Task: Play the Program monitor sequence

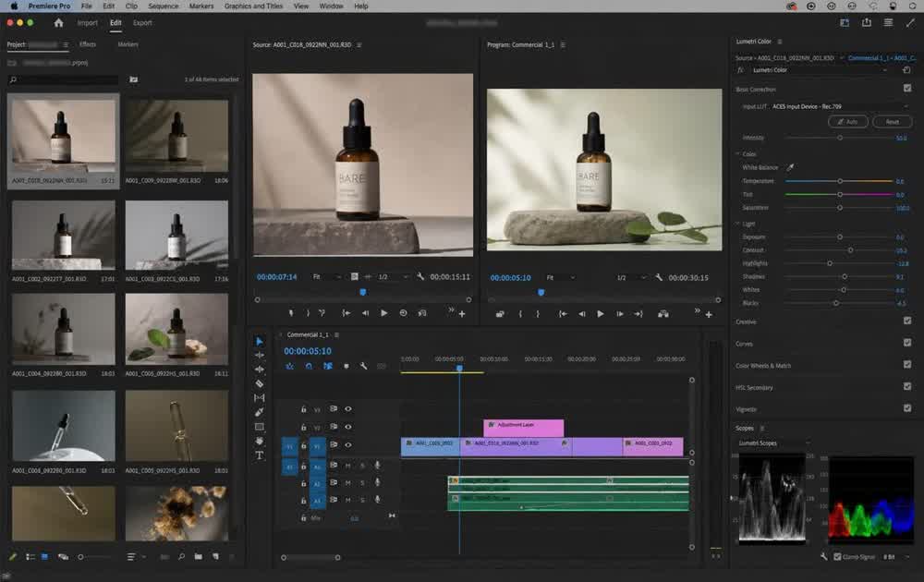Action: (600, 314)
